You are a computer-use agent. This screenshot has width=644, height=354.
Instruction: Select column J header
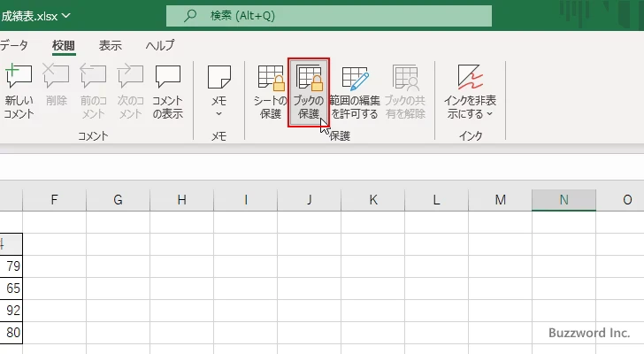pyautogui.click(x=309, y=200)
